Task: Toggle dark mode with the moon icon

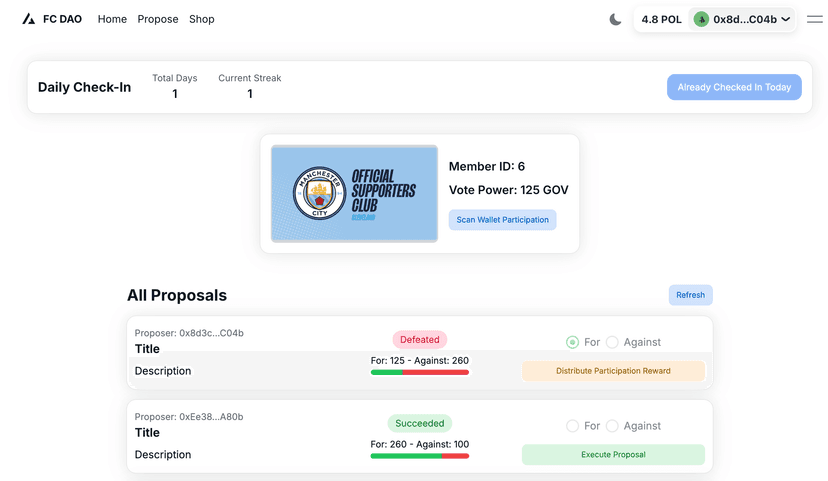Action: point(615,19)
